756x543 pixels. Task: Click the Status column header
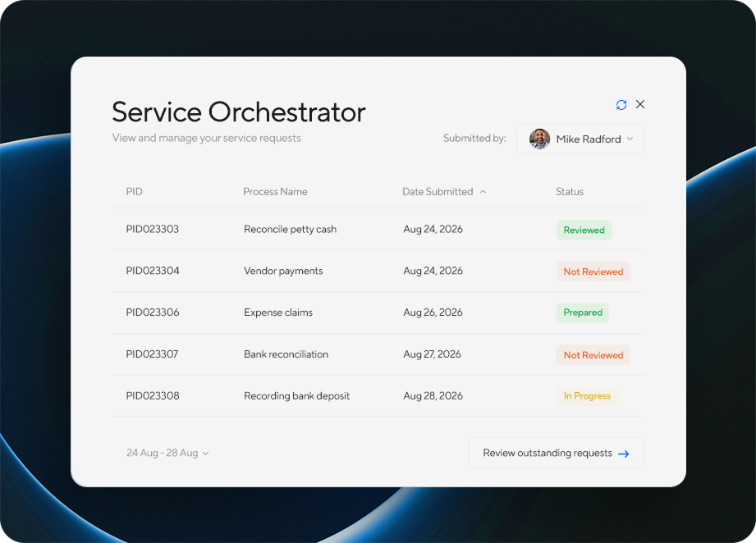pyautogui.click(x=569, y=192)
